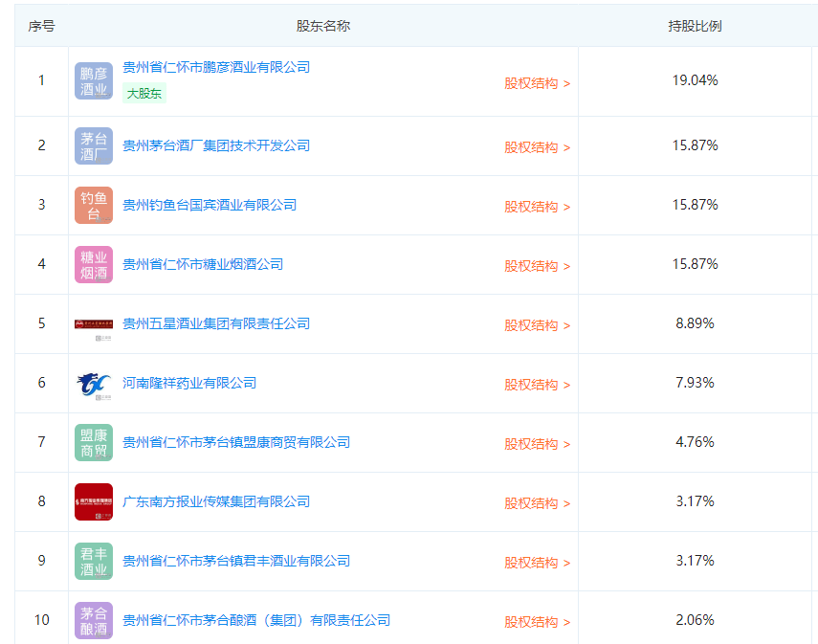Open 河南隆祥药业有限公司 link
The image size is (818, 644).
click(189, 383)
